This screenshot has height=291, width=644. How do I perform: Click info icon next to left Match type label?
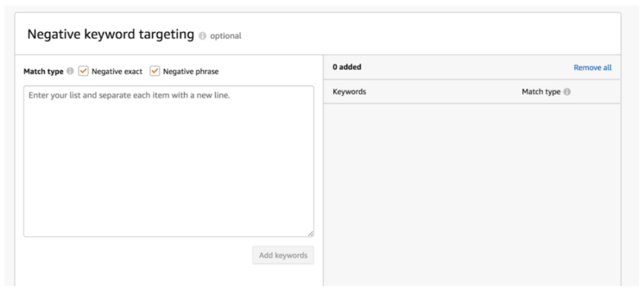[x=70, y=72]
